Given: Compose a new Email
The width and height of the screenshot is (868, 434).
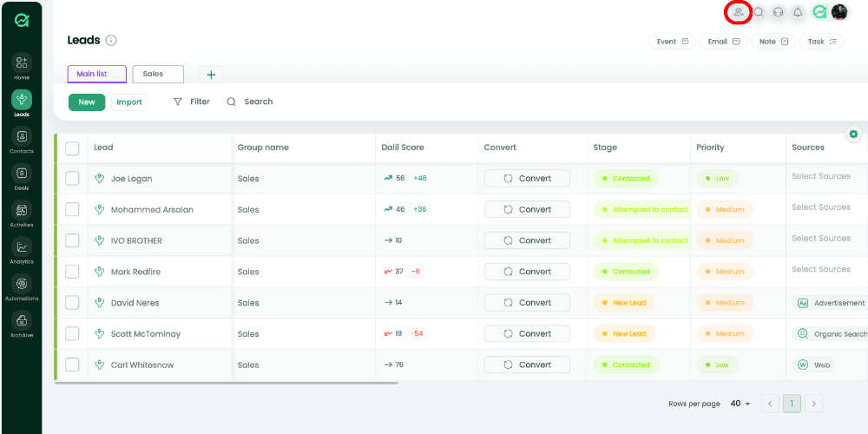Looking at the screenshot, I should pos(724,42).
